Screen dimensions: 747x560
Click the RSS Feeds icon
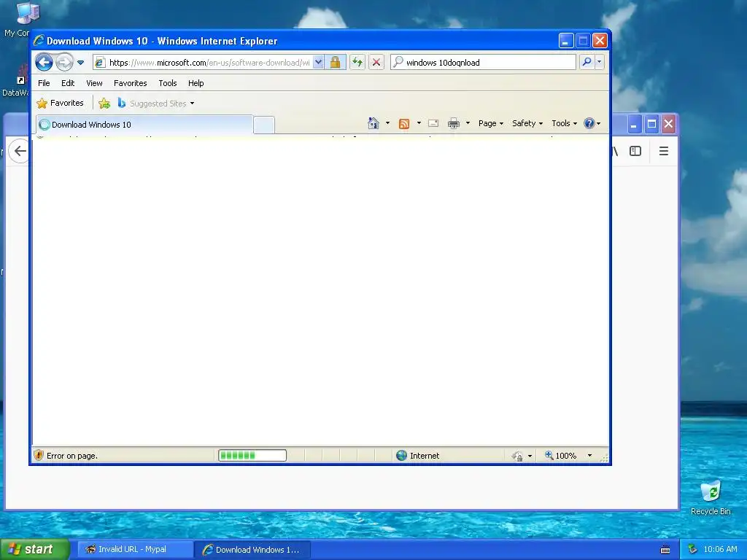click(x=404, y=124)
